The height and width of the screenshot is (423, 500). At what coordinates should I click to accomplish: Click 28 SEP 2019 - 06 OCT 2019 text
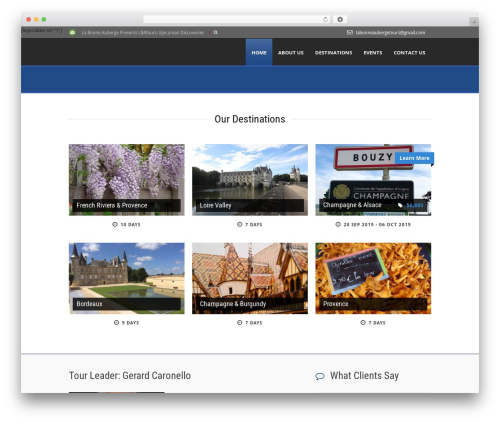377,225
